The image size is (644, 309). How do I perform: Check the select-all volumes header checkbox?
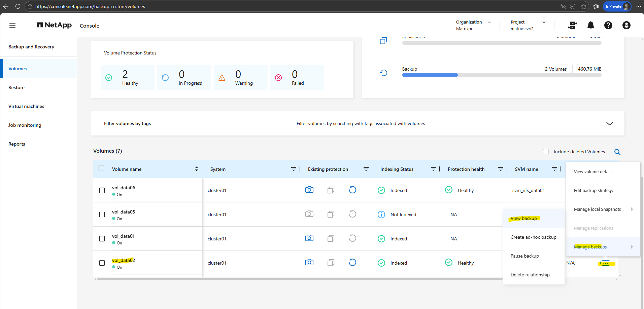(x=101, y=168)
